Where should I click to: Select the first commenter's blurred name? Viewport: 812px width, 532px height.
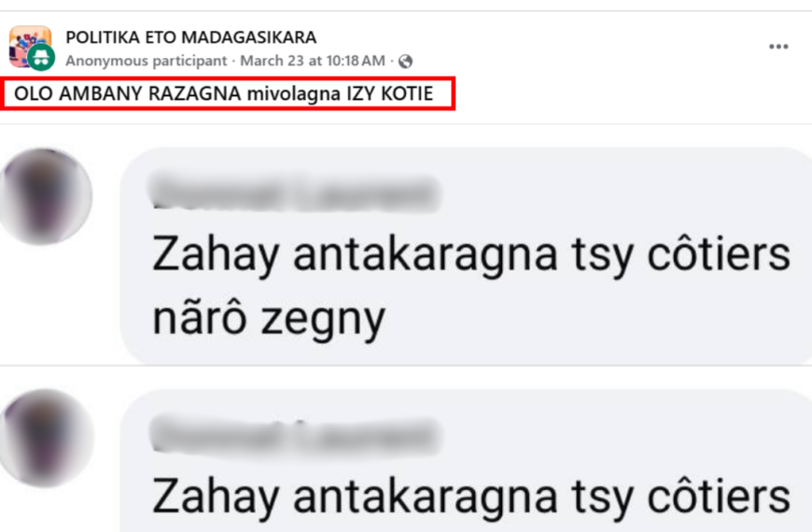pos(294,194)
